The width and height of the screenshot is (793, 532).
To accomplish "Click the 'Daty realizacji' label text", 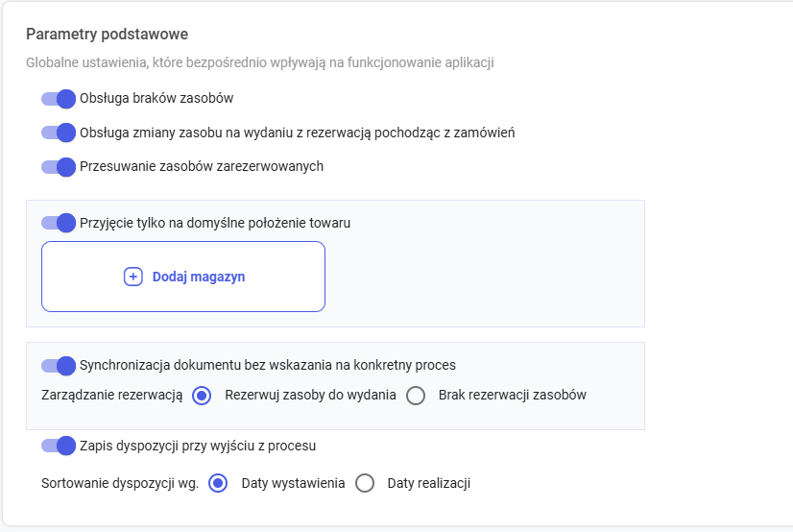I will click(x=429, y=484).
